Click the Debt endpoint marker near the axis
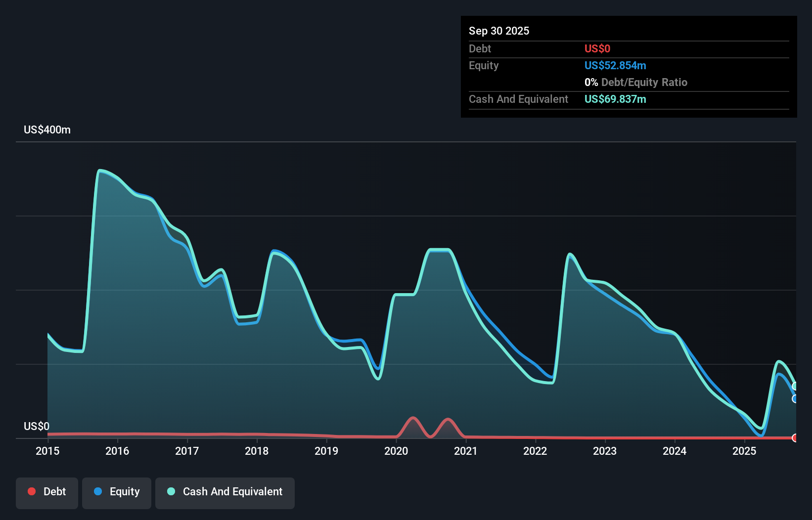Screen dimensions: 812x520 (x=795, y=437)
